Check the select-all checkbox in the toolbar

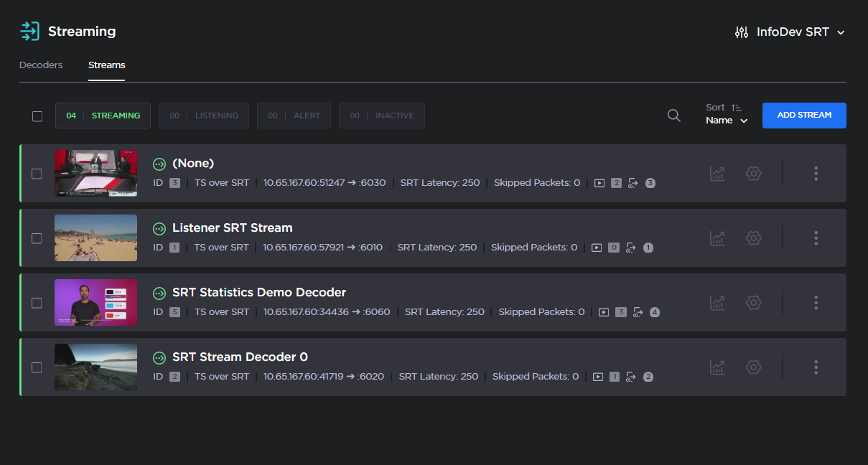pos(37,116)
